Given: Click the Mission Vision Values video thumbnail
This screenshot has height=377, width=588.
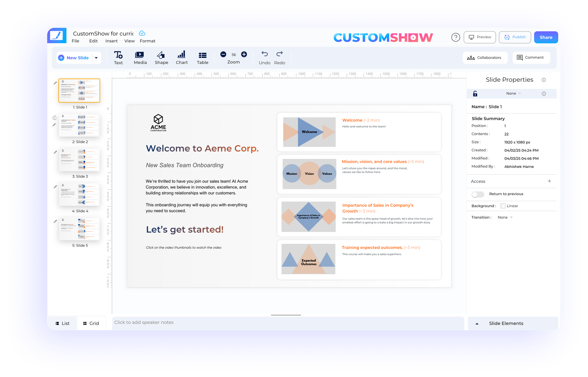Looking at the screenshot, I should point(309,174).
